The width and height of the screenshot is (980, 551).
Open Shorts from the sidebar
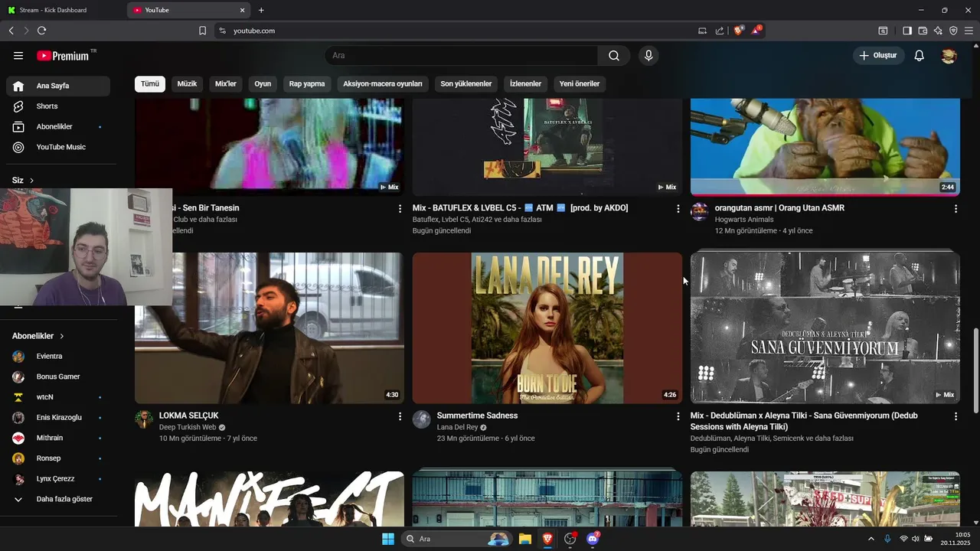(x=58, y=106)
